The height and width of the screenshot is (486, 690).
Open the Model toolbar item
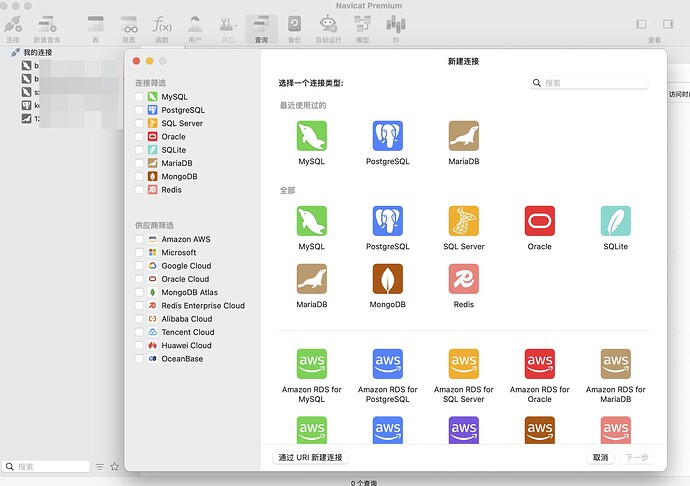(363, 29)
